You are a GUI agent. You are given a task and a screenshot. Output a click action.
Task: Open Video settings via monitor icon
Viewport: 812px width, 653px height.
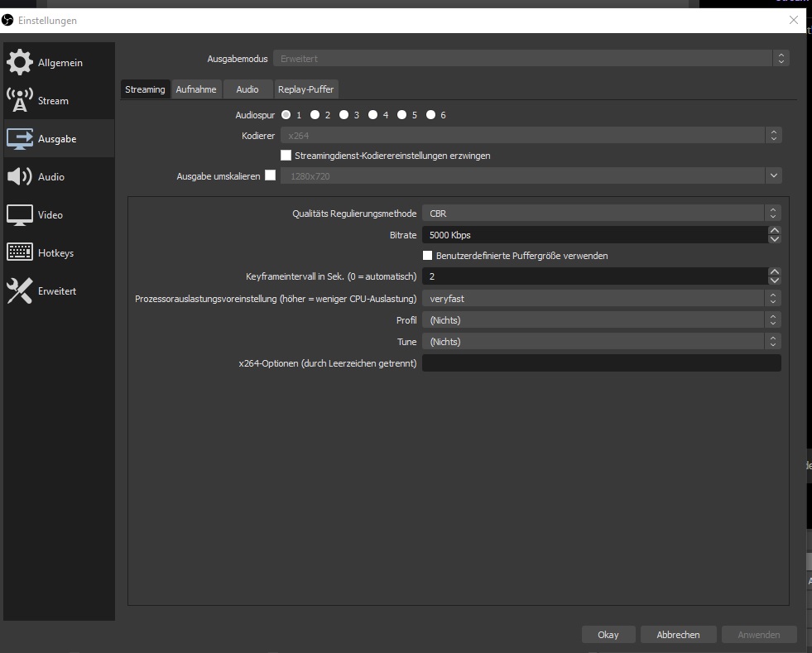(20, 215)
